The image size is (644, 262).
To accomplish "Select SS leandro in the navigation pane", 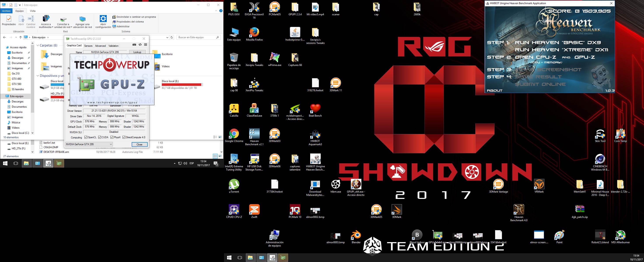I will [18, 89].
